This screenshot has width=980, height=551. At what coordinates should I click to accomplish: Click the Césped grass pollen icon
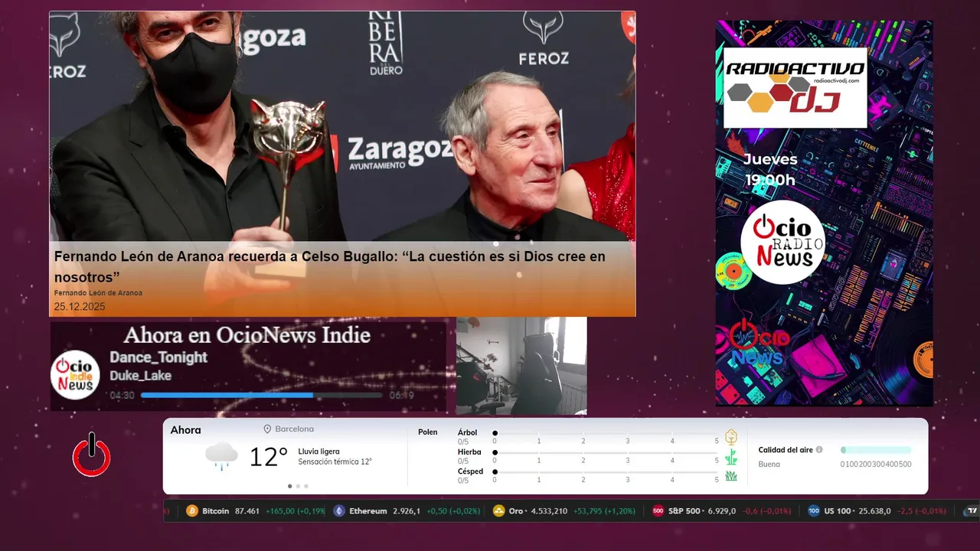(x=731, y=476)
